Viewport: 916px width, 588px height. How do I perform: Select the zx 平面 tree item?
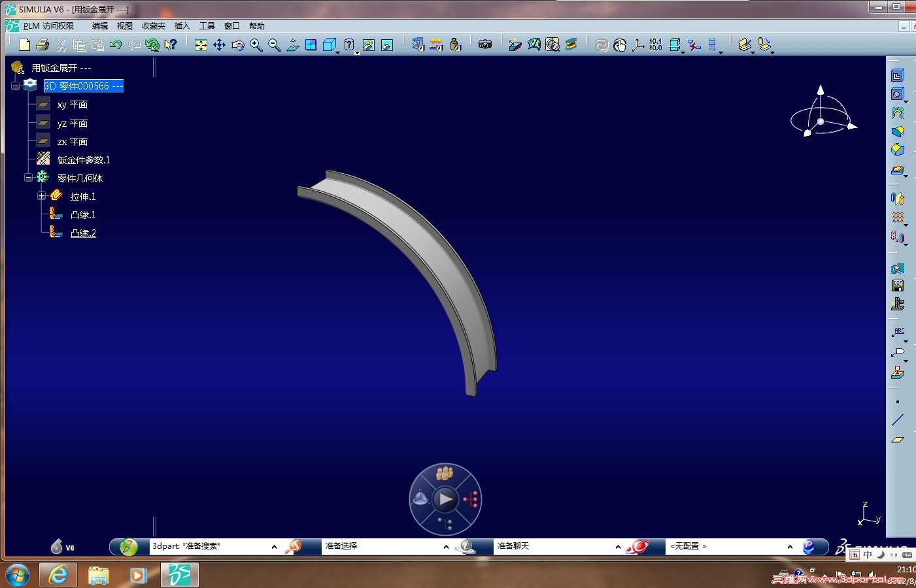[x=73, y=142]
